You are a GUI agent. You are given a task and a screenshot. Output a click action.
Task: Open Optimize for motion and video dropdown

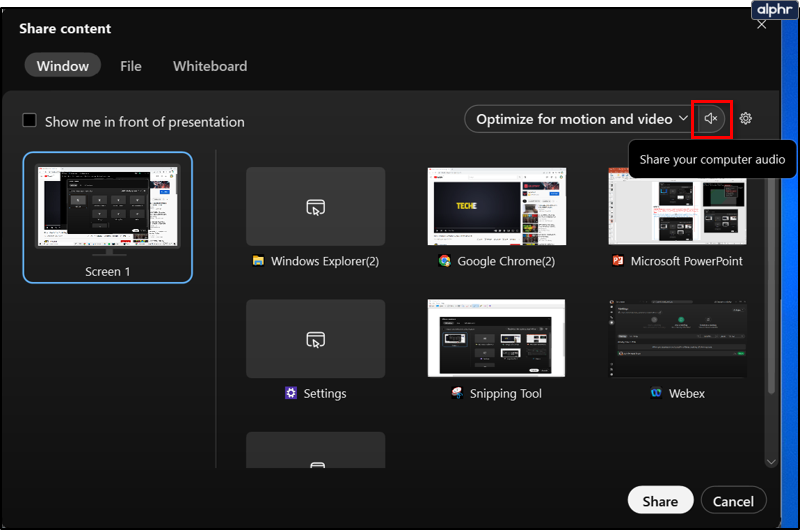click(x=581, y=119)
